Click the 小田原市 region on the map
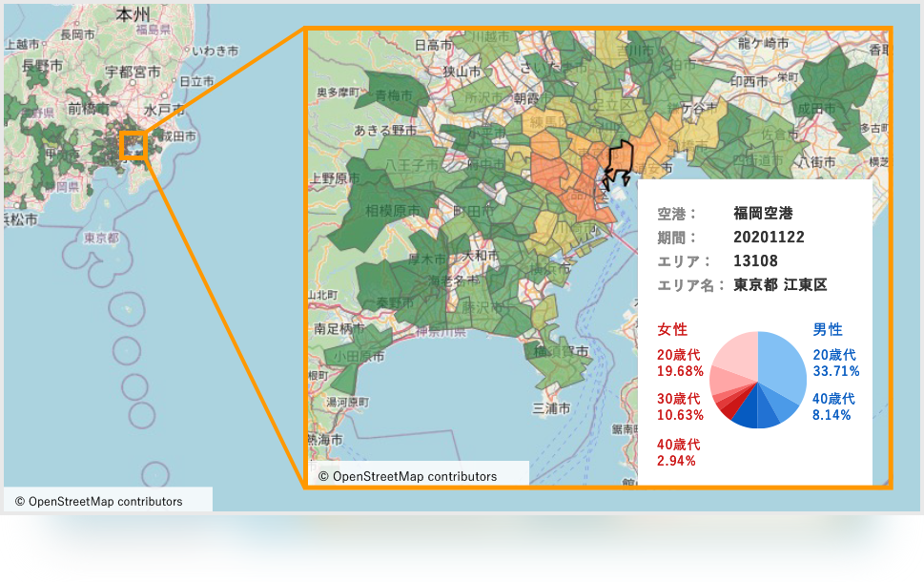 click(359, 356)
